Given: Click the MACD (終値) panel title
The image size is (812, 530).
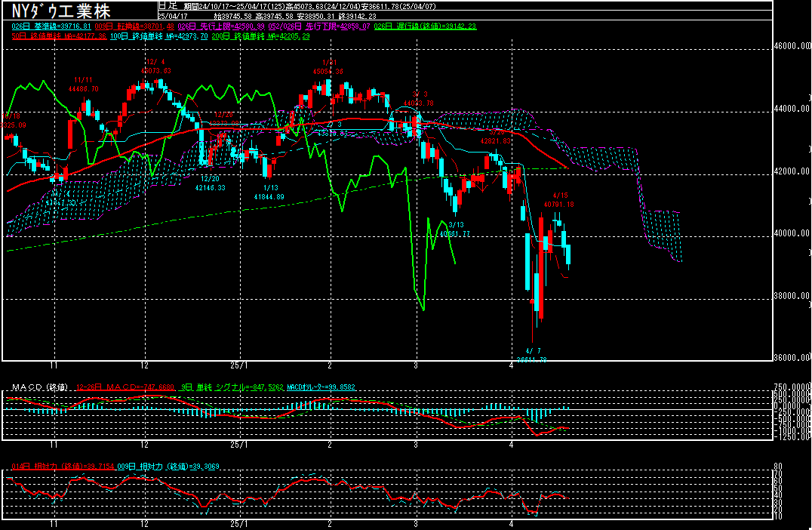Looking at the screenshot, I should click(x=40, y=387).
